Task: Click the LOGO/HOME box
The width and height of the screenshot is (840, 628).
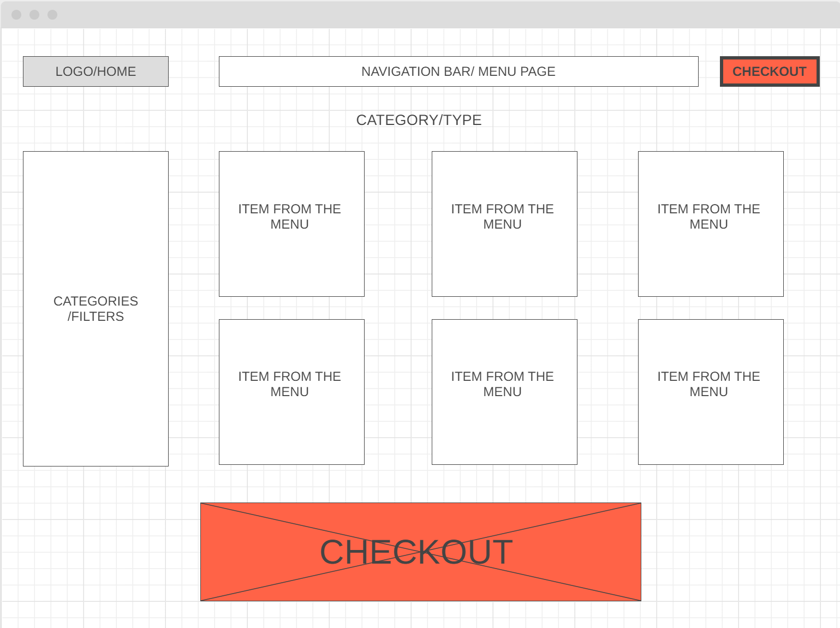Action: pyautogui.click(x=96, y=71)
